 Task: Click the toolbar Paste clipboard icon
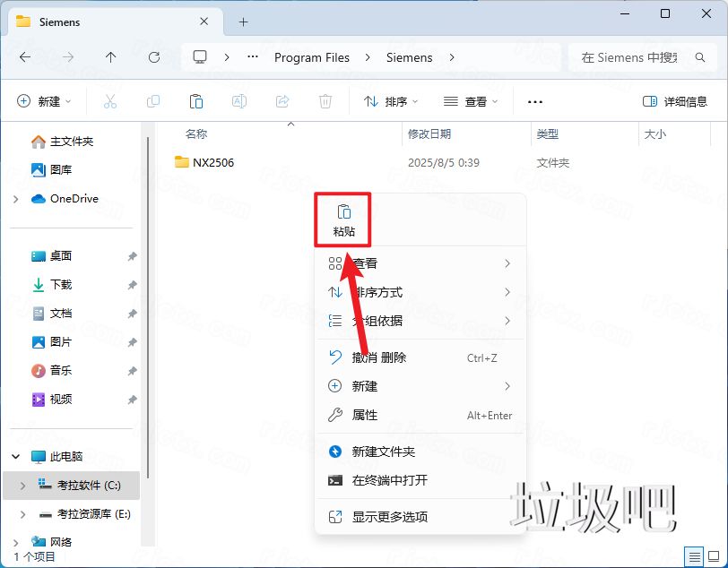[x=196, y=102]
